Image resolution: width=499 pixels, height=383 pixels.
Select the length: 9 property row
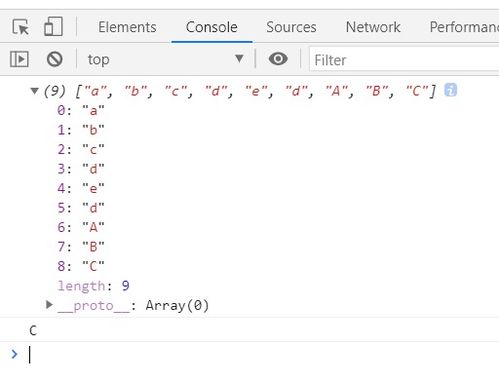(x=93, y=286)
